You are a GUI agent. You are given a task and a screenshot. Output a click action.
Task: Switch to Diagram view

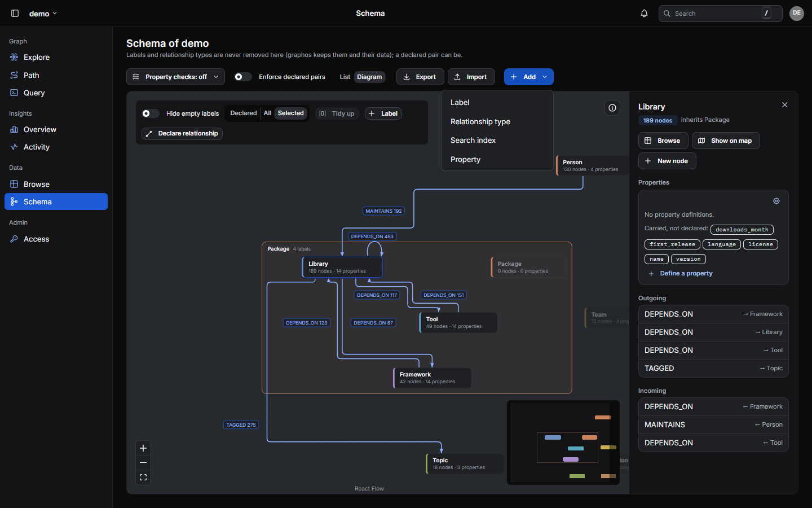pyautogui.click(x=369, y=77)
